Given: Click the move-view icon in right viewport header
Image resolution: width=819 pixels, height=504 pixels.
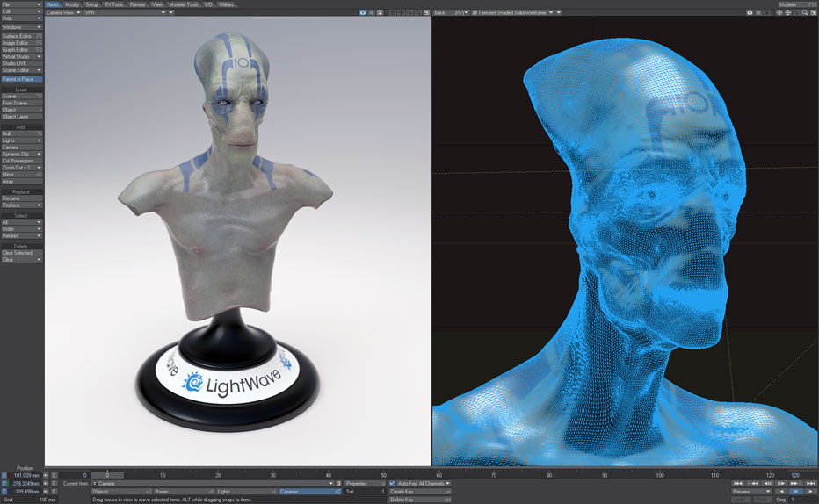Looking at the screenshot, I should pyautogui.click(x=779, y=12).
